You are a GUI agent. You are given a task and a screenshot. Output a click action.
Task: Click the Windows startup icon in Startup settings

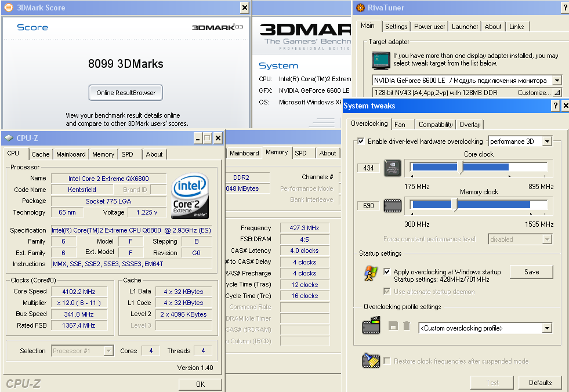pyautogui.click(x=371, y=273)
